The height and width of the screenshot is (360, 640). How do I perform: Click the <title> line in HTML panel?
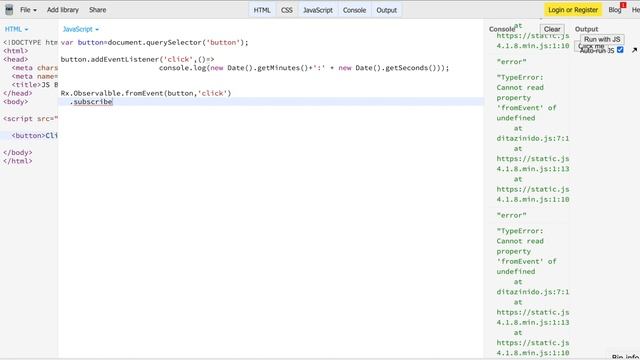point(35,85)
